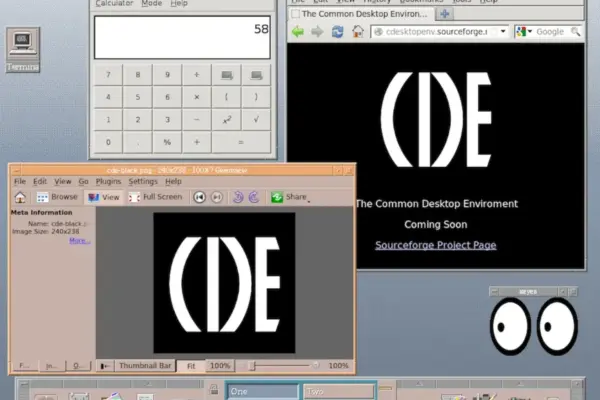The image size is (600, 400).
Task: Open Gwenview Settings menu
Action: click(x=143, y=181)
